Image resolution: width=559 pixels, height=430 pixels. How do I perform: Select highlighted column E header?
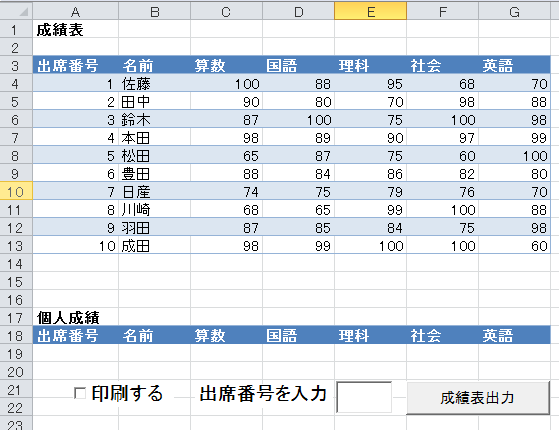point(370,12)
